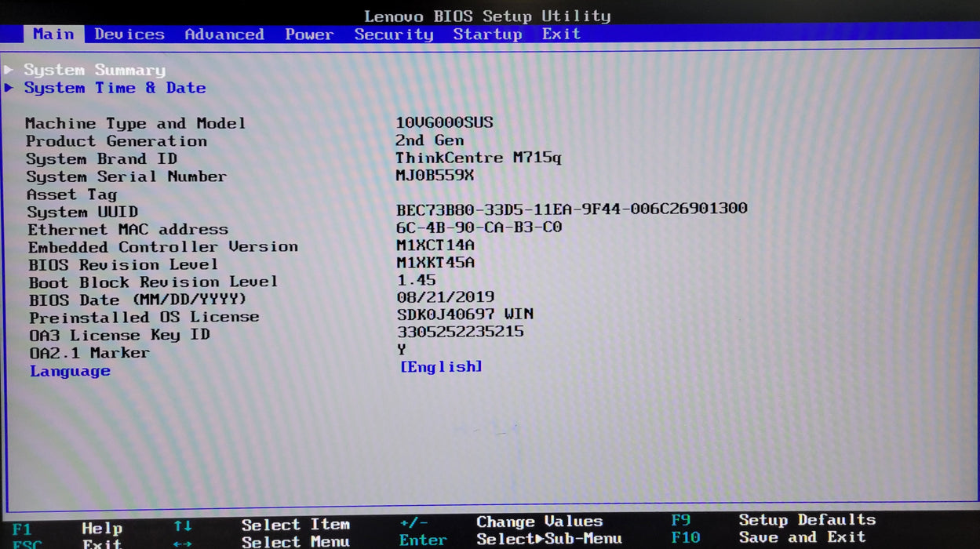The width and height of the screenshot is (980, 549).
Task: Click the ESC Exit key hint
Action: click(67, 544)
